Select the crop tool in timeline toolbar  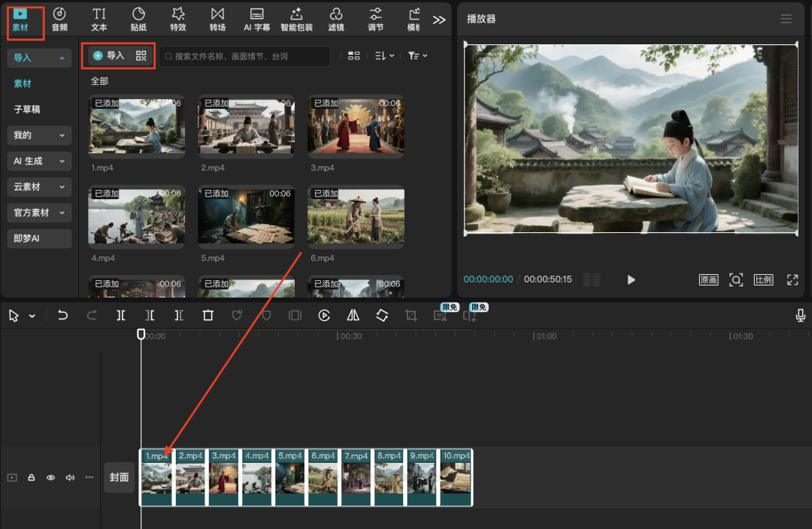click(411, 316)
